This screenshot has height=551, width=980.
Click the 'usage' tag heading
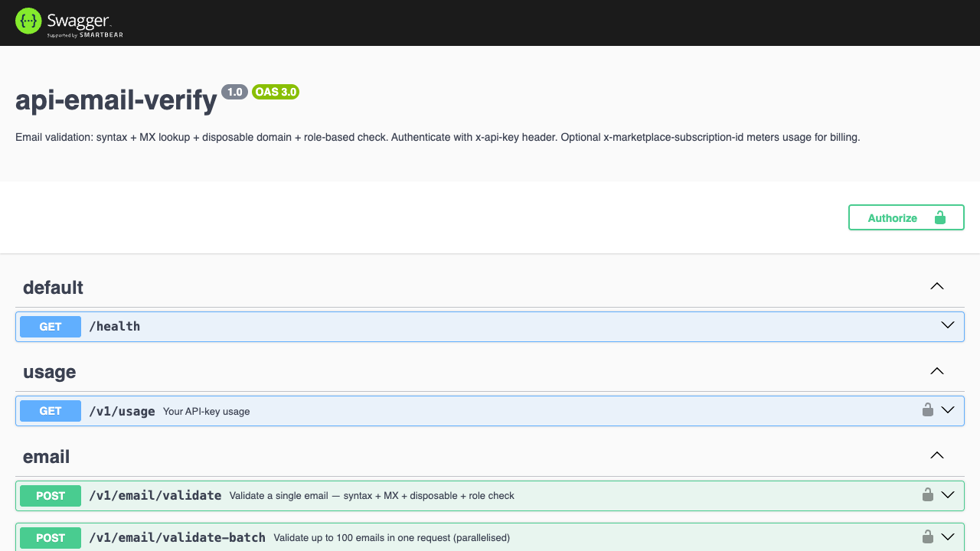49,372
